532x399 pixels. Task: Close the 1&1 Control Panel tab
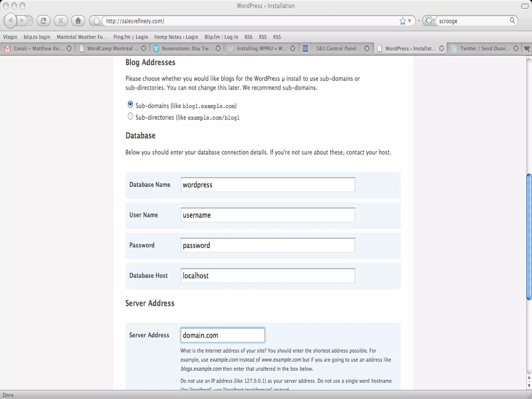[x=367, y=49]
